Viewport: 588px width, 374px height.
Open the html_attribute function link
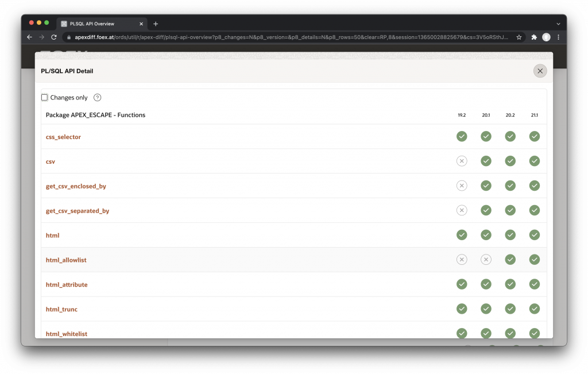pyautogui.click(x=67, y=285)
